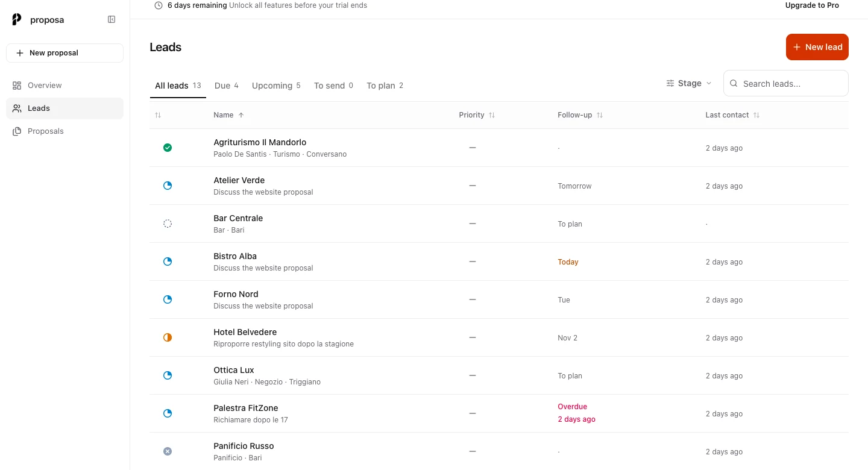Open the Stage filter dropdown

coord(689,83)
